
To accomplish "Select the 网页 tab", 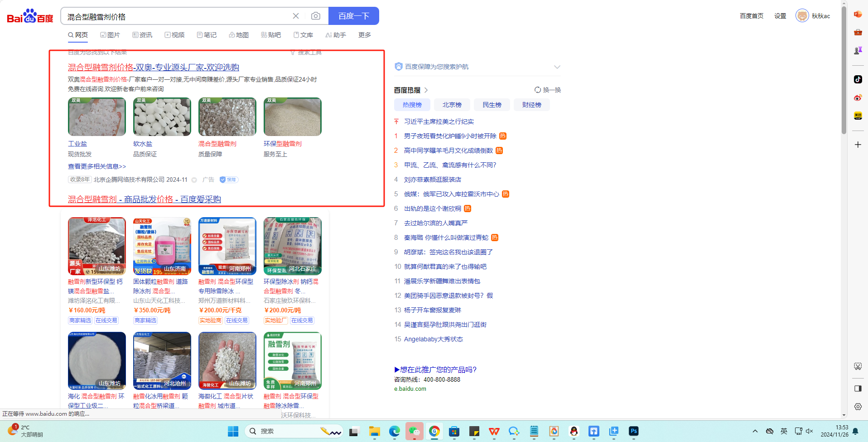I will coord(78,35).
